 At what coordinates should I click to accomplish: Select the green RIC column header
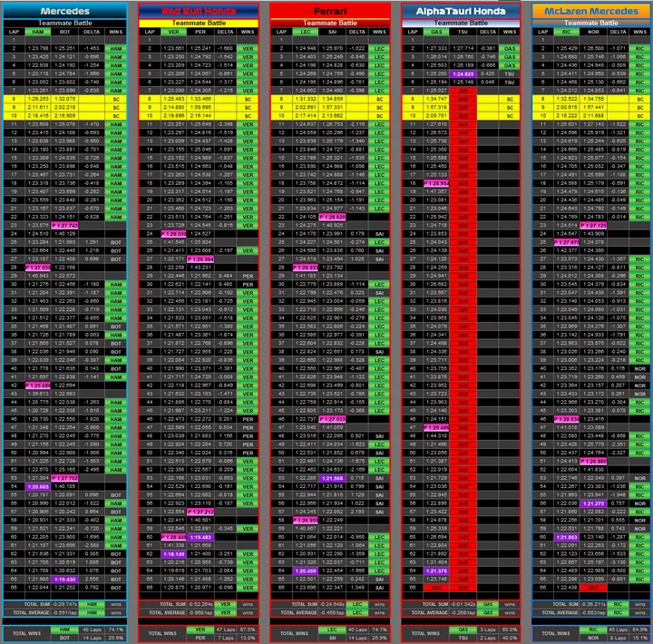(x=566, y=32)
